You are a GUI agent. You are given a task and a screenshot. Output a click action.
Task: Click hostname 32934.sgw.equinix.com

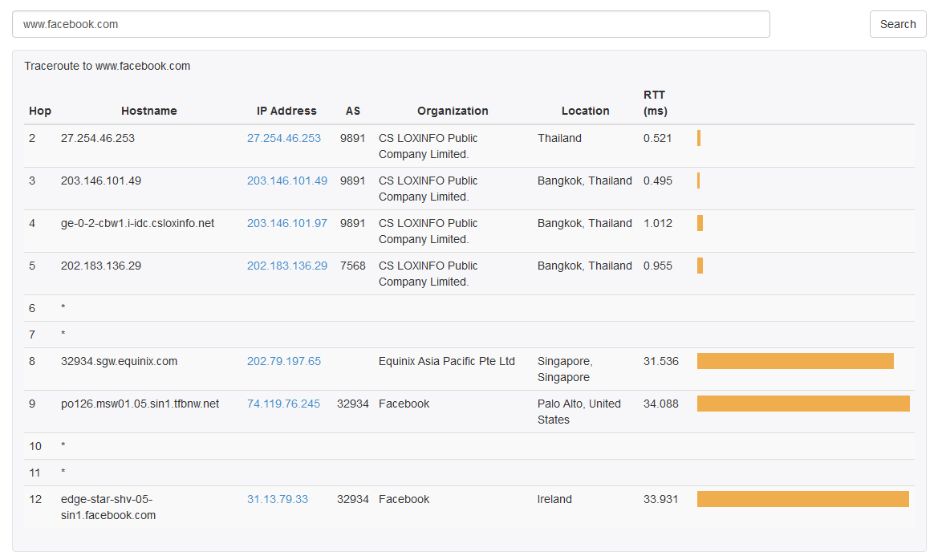tap(119, 361)
